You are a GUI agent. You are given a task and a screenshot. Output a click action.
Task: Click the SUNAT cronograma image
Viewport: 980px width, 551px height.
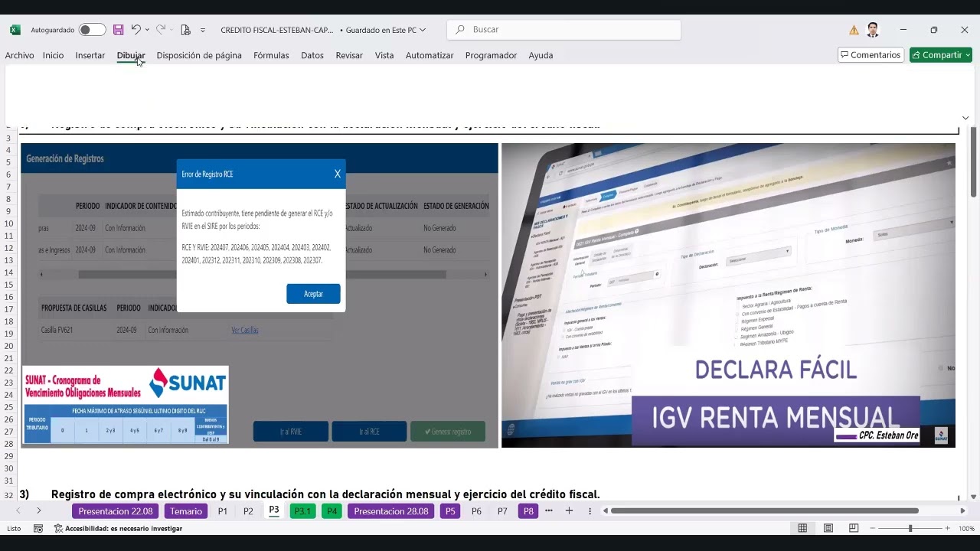126,405
